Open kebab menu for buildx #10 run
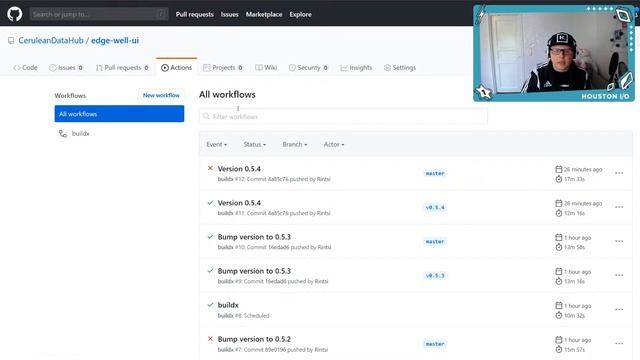This screenshot has height=360, width=640. (619, 241)
